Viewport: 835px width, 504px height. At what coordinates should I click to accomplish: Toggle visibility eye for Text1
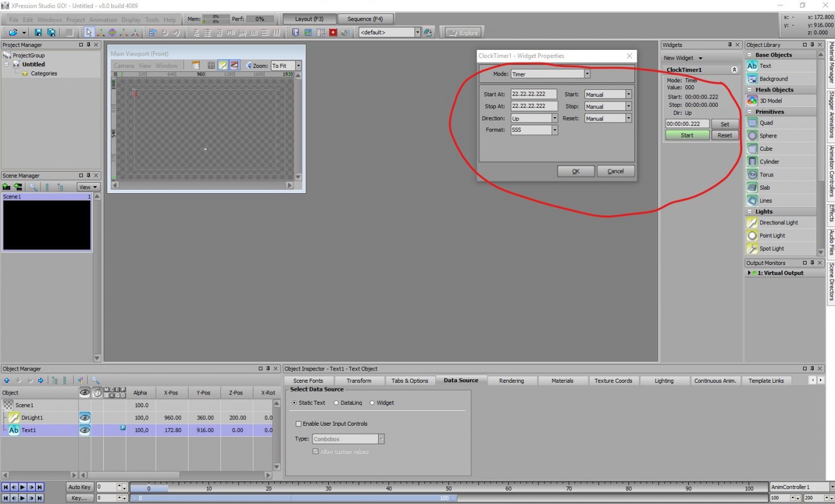(x=85, y=430)
